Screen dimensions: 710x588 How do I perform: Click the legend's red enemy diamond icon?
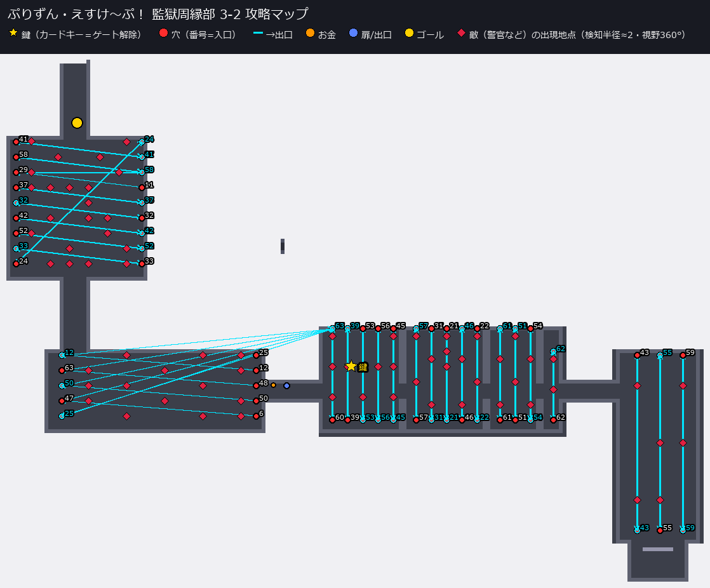(461, 33)
